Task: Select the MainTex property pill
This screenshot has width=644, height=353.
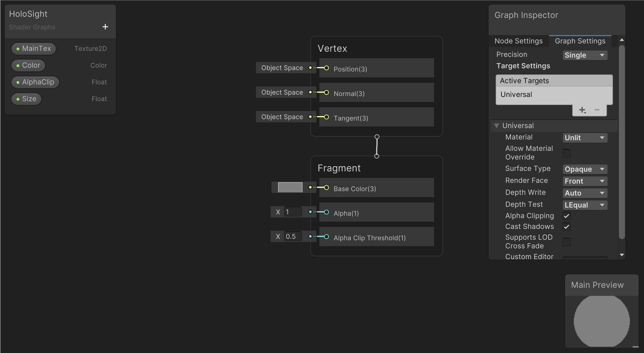Action: (x=33, y=48)
